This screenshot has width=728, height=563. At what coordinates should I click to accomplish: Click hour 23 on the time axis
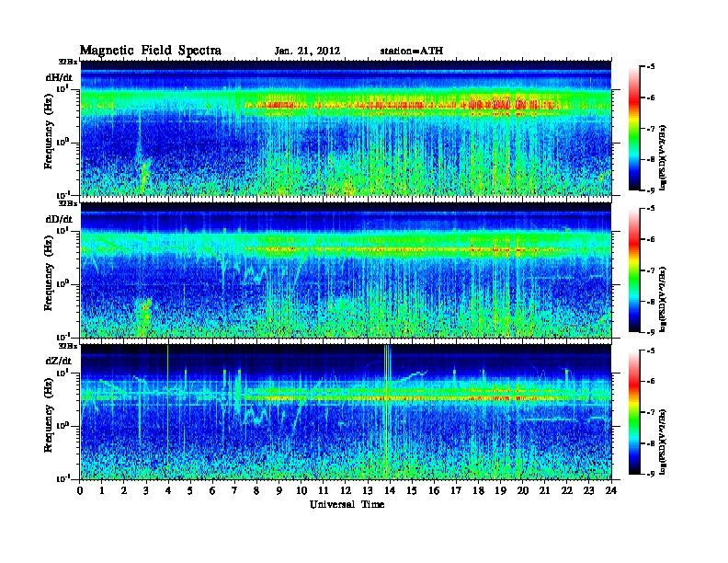coord(588,491)
